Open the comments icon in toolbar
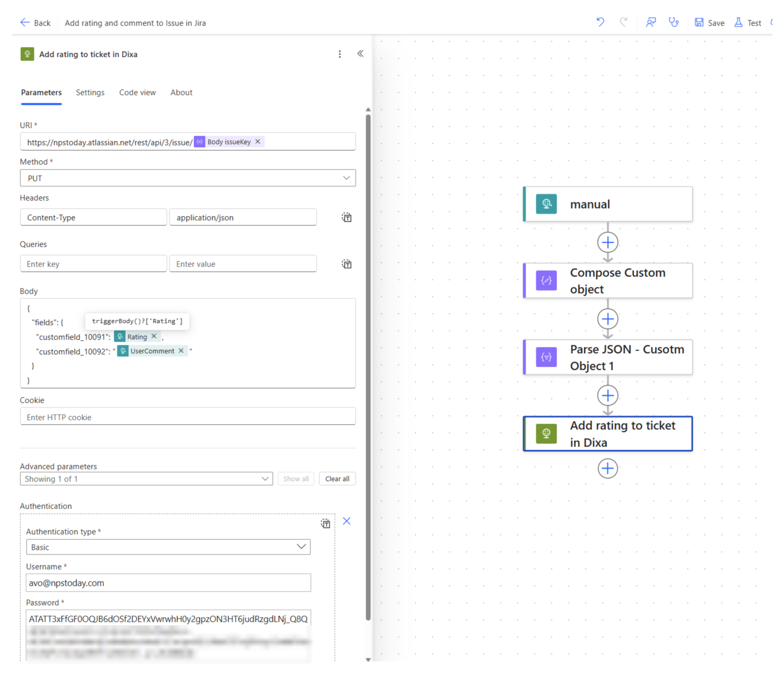Image resolution: width=784 pixels, height=675 pixels. click(x=651, y=22)
